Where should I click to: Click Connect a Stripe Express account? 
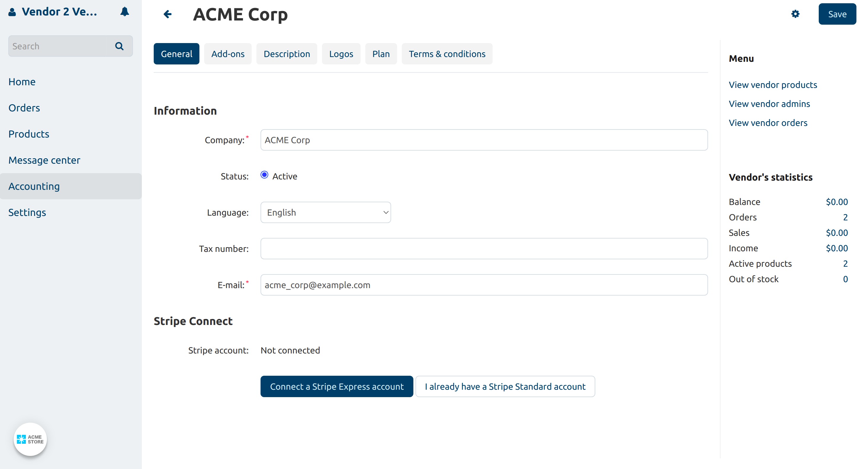[x=337, y=386]
